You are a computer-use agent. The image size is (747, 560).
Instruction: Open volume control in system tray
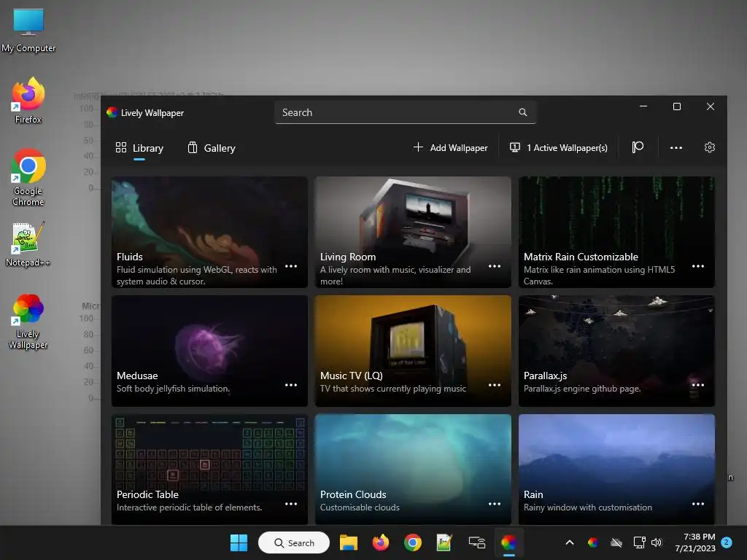(657, 542)
